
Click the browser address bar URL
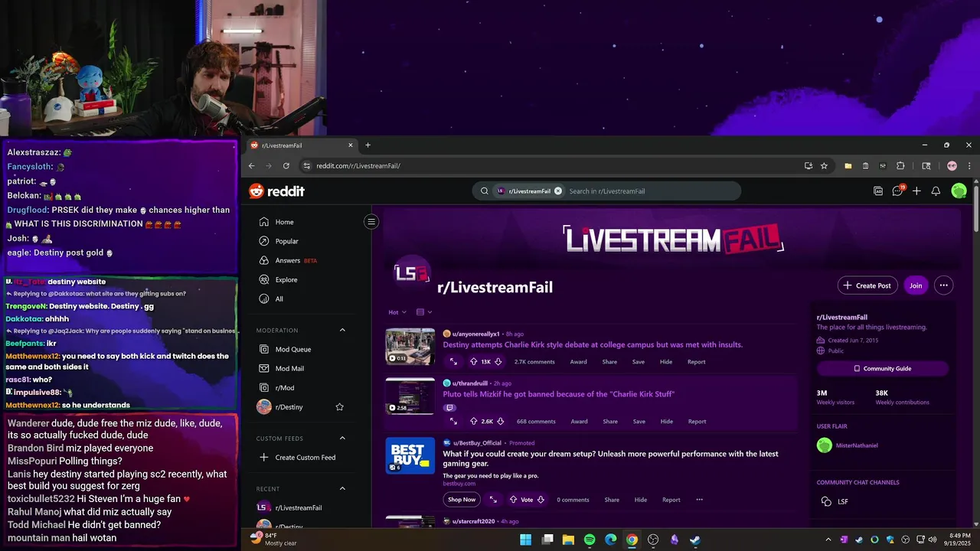click(358, 165)
